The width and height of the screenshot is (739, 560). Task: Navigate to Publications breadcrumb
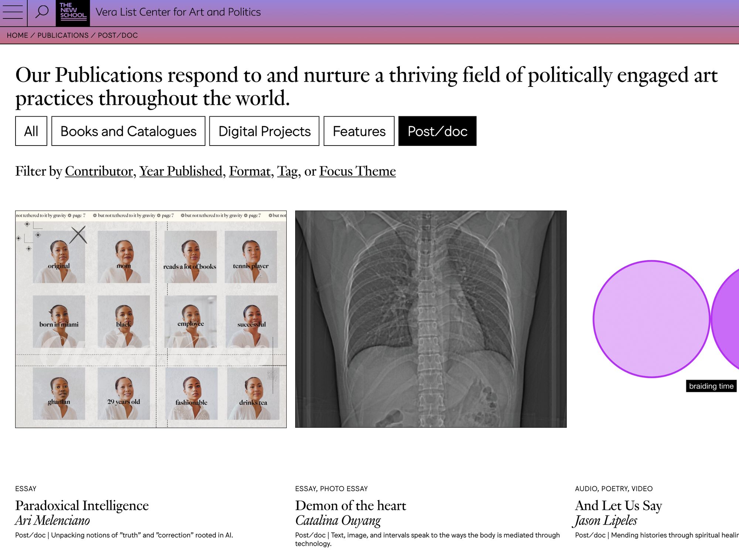(x=63, y=35)
